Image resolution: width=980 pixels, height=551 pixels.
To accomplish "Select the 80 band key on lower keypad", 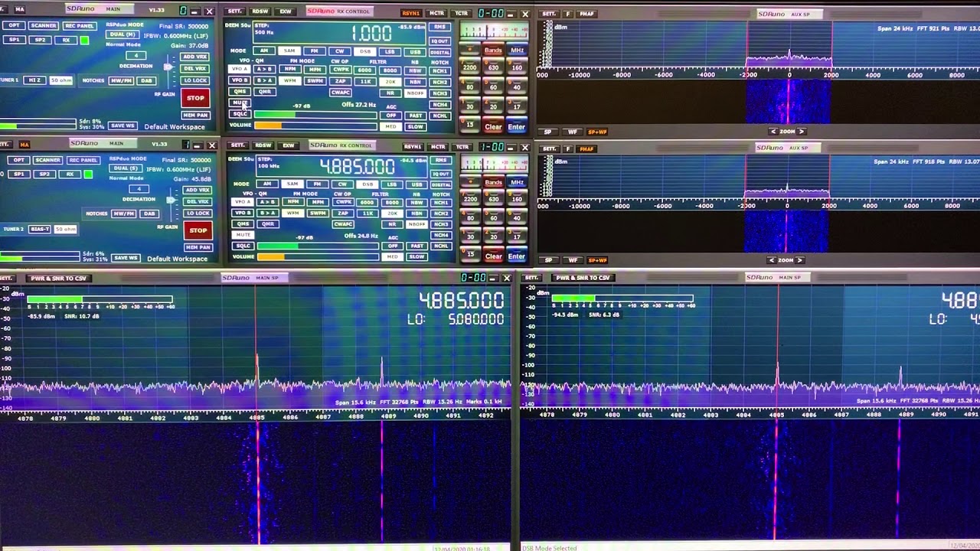I will [x=470, y=218].
